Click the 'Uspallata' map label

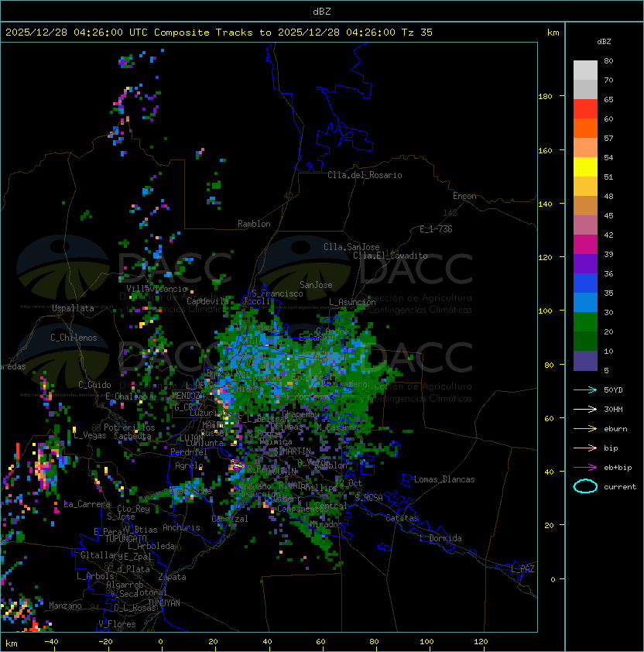pos(73,308)
